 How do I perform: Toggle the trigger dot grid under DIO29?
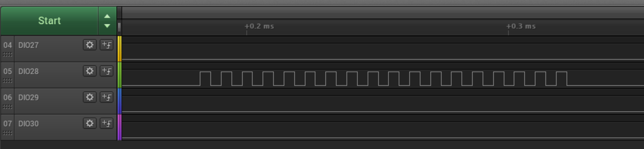pos(7,107)
